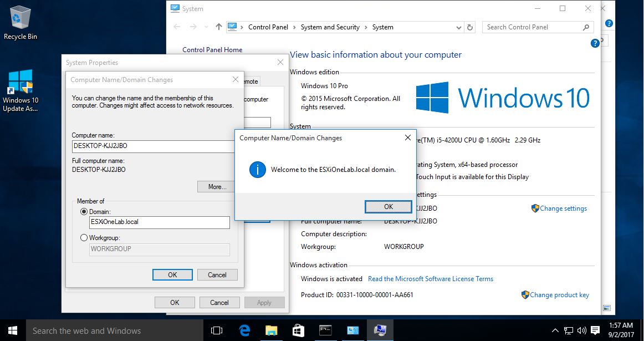644x341 pixels.
Task: Click the Up arrow in System window
Action: click(218, 27)
